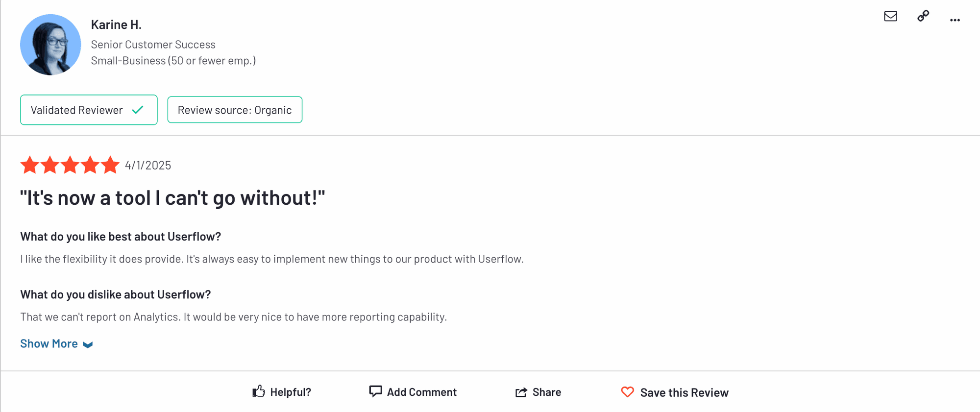Click the green Validated Reviewer checkmark

click(x=138, y=110)
